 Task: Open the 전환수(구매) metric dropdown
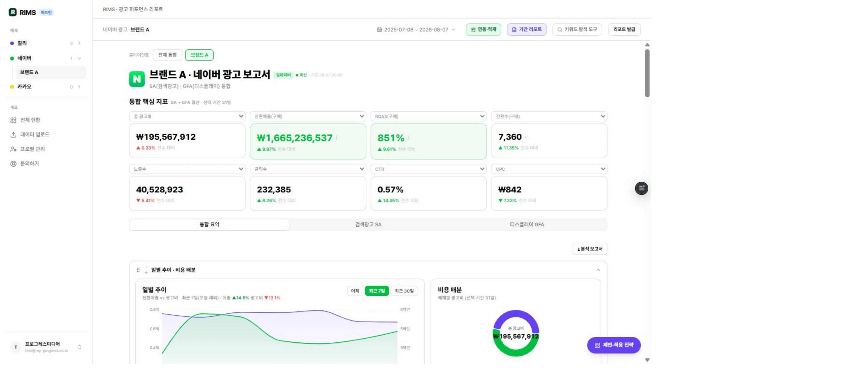pyautogui.click(x=549, y=116)
